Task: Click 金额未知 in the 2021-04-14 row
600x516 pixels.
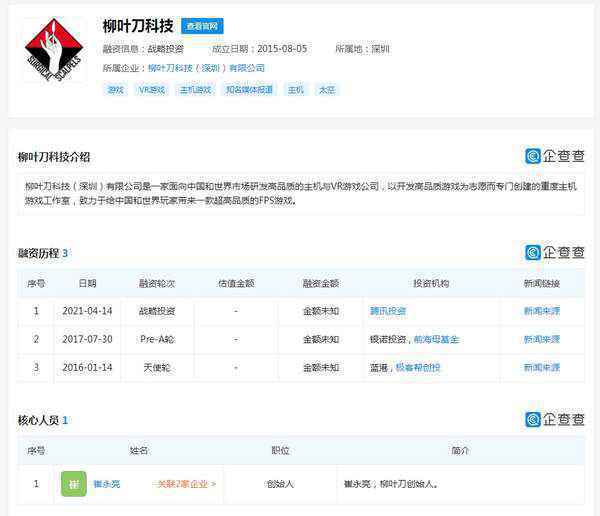Action: click(321, 311)
